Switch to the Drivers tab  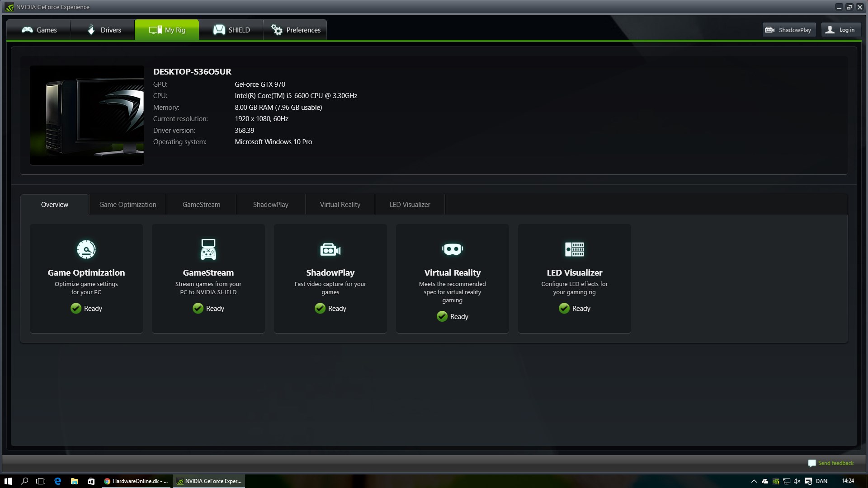coord(103,30)
